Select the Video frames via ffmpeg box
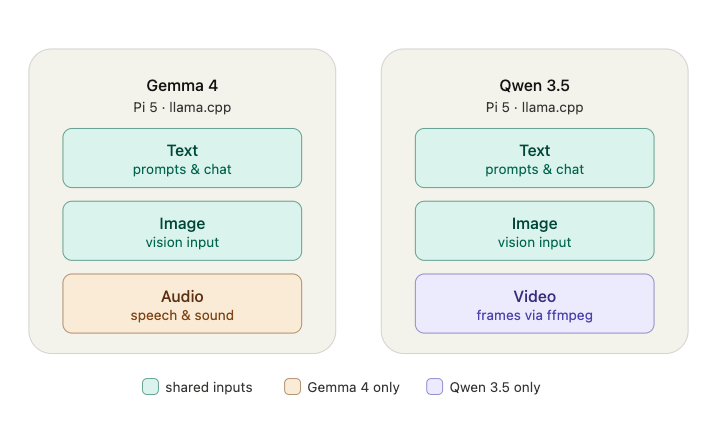Viewport: 720px width, 425px height. [534, 304]
